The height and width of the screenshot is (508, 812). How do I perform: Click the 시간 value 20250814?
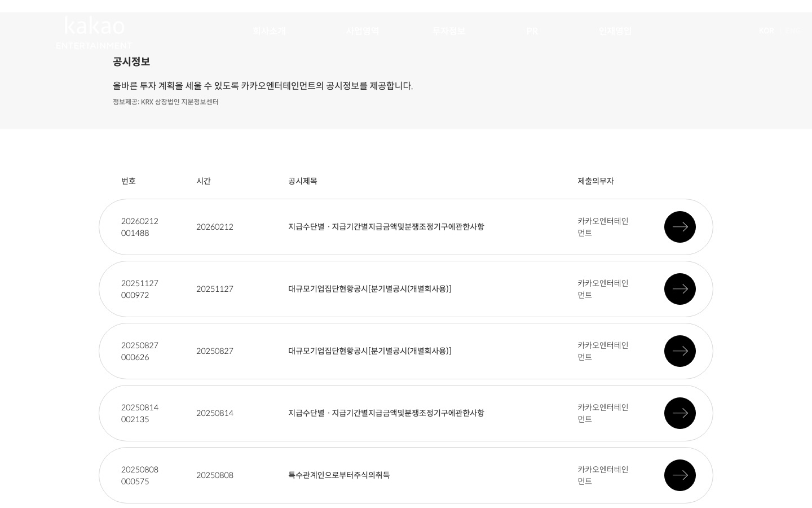pyautogui.click(x=215, y=413)
